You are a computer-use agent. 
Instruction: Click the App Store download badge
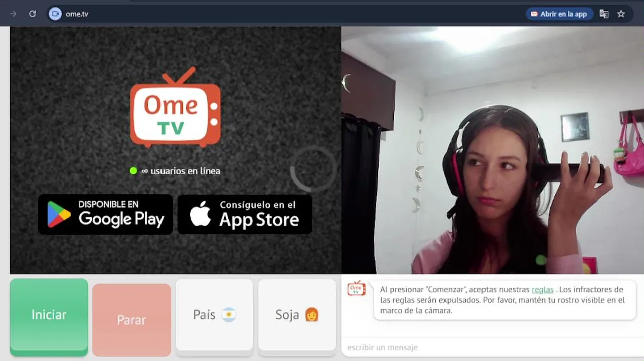pos(245,214)
